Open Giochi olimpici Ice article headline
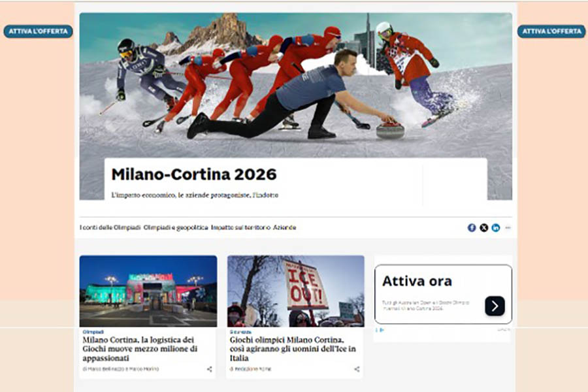Screen dimensions: 588x392 pyautogui.click(x=293, y=349)
